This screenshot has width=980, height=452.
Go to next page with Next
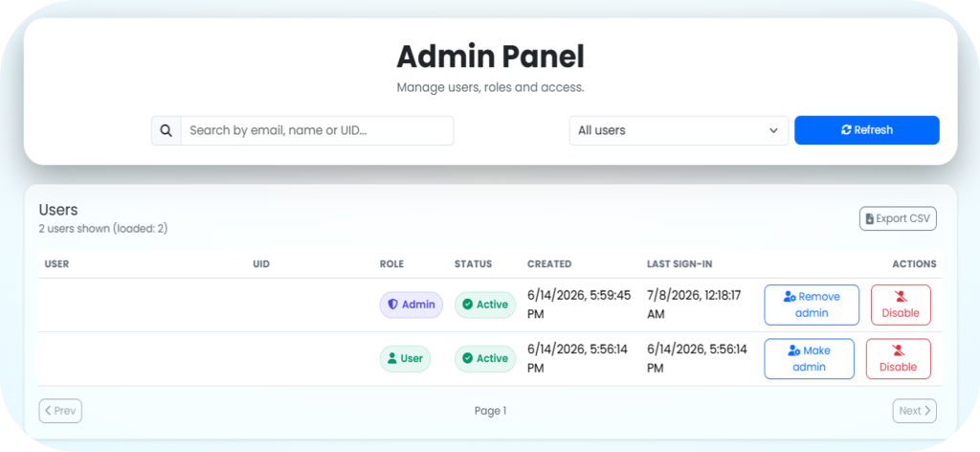[914, 411]
